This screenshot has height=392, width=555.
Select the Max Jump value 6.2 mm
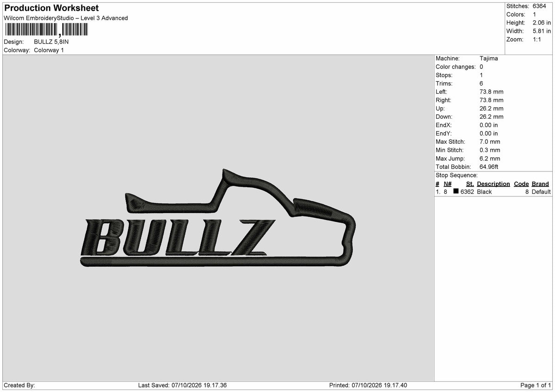click(x=490, y=159)
